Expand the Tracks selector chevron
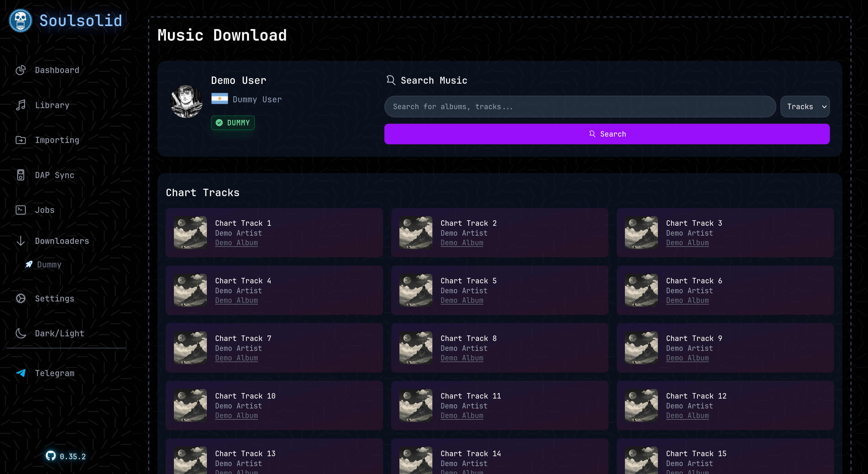The height and width of the screenshot is (474, 868). pos(824,106)
